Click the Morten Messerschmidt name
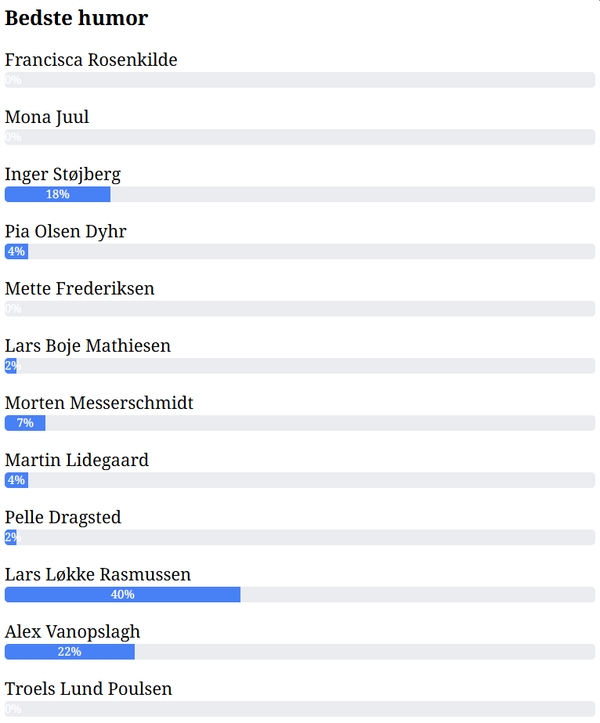Screen dimensions: 600x723 click(x=99, y=403)
